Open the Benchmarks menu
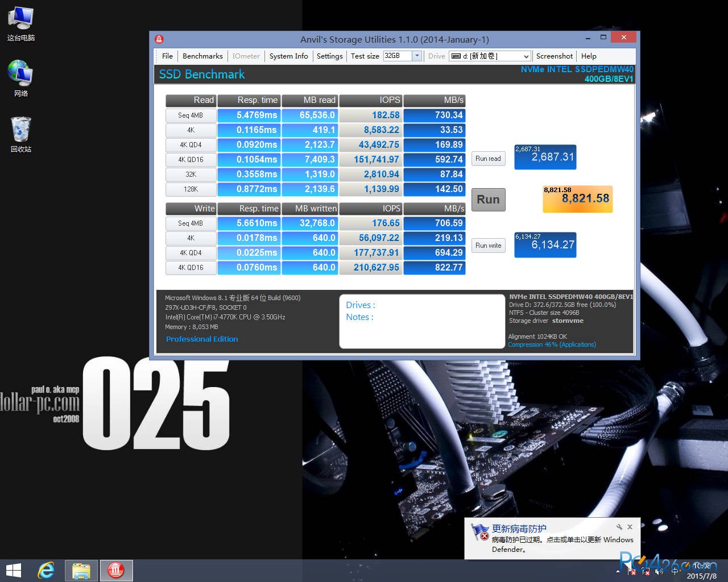This screenshot has height=582, width=728. coord(202,56)
